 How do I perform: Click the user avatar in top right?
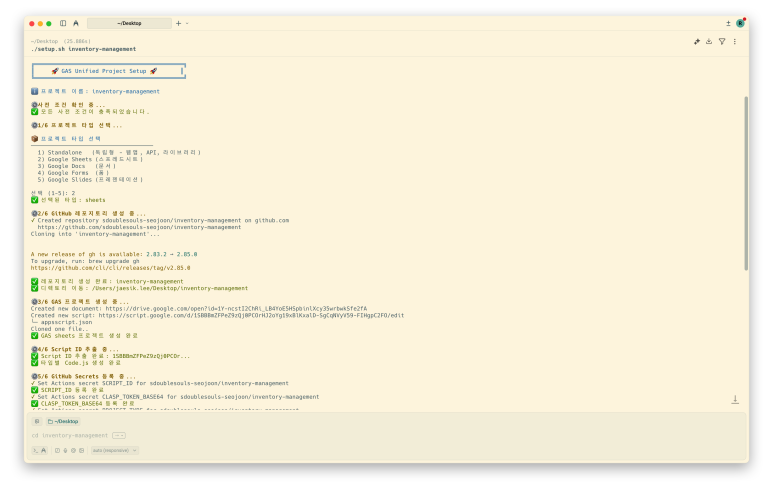(740, 23)
